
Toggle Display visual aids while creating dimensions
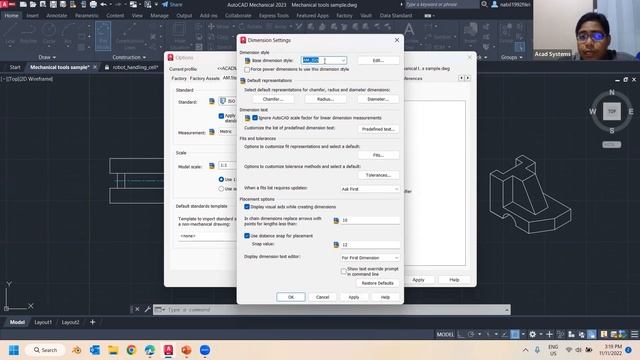(247, 207)
